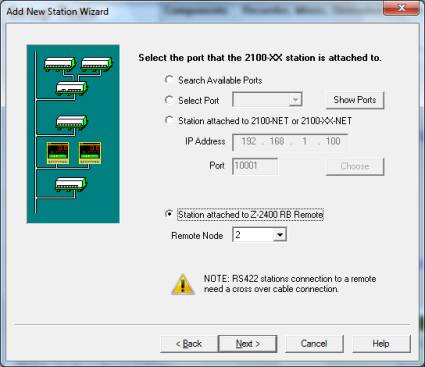
Task: Open Help for the wizard
Action: 381,344
